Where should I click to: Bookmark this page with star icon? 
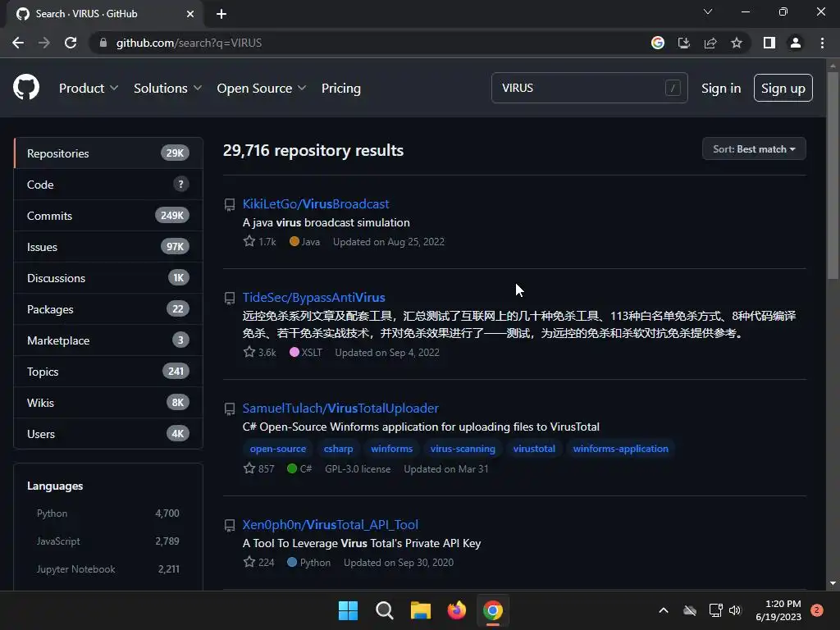click(x=737, y=43)
